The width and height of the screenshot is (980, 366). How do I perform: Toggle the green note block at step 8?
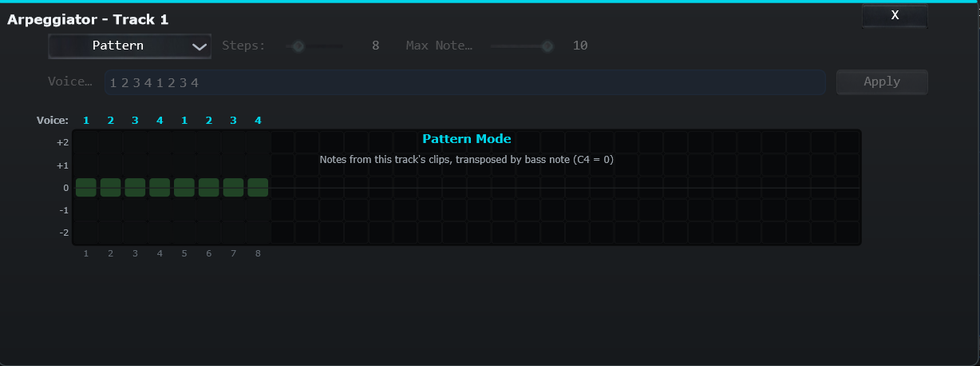pos(258,188)
